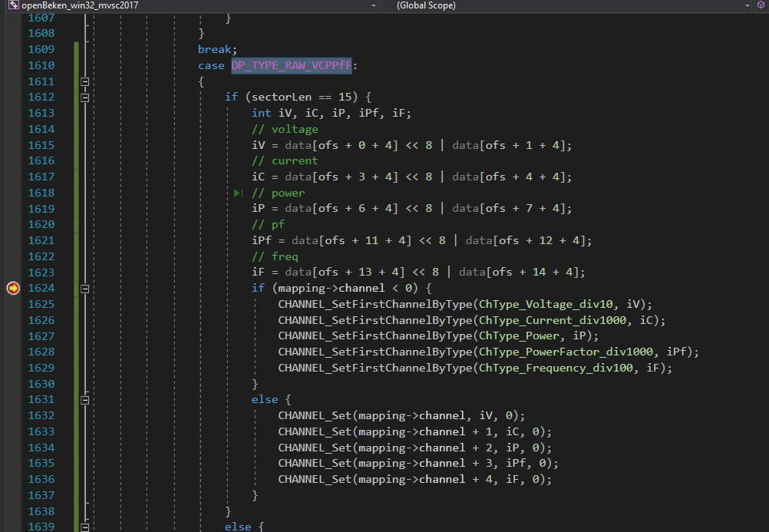Click the '// power' comment text
This screenshot has height=532, width=769.
click(x=278, y=193)
